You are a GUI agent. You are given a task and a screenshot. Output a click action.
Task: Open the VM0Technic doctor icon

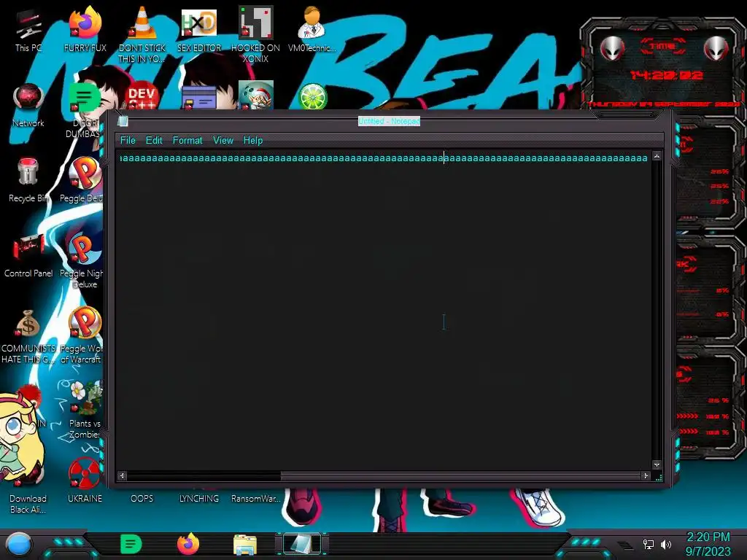coord(312,29)
